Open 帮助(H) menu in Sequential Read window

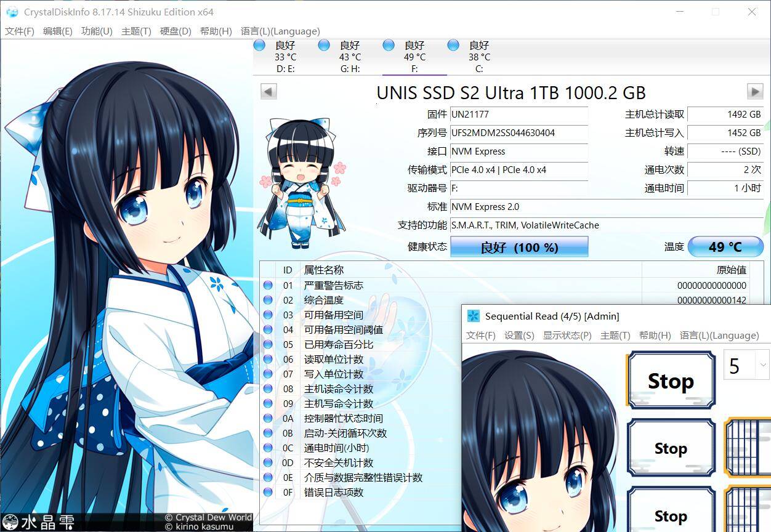click(x=655, y=336)
